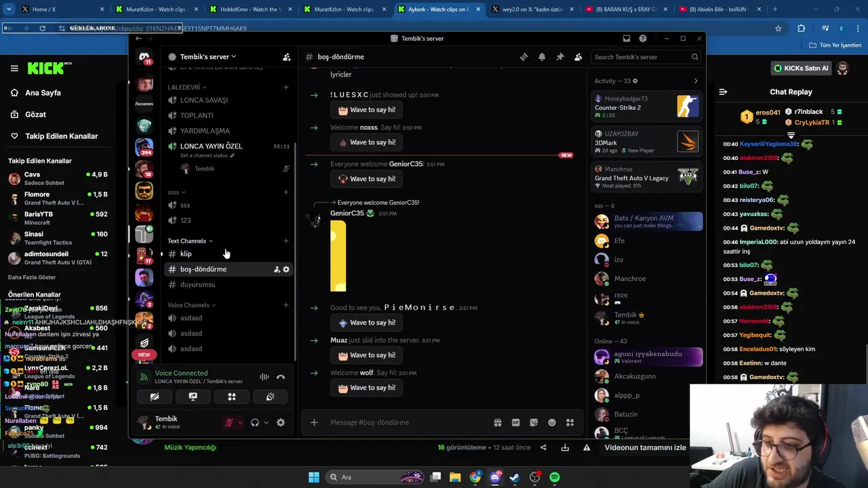Image resolution: width=868 pixels, height=488 pixels.
Task: Expand Activity section arrow in member list
Action: (x=696, y=81)
